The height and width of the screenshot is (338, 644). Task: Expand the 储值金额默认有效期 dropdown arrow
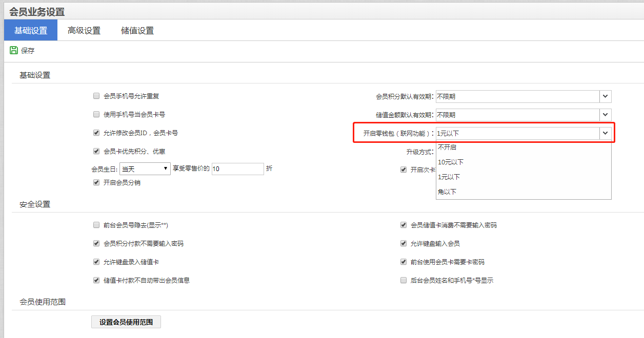[x=606, y=115]
